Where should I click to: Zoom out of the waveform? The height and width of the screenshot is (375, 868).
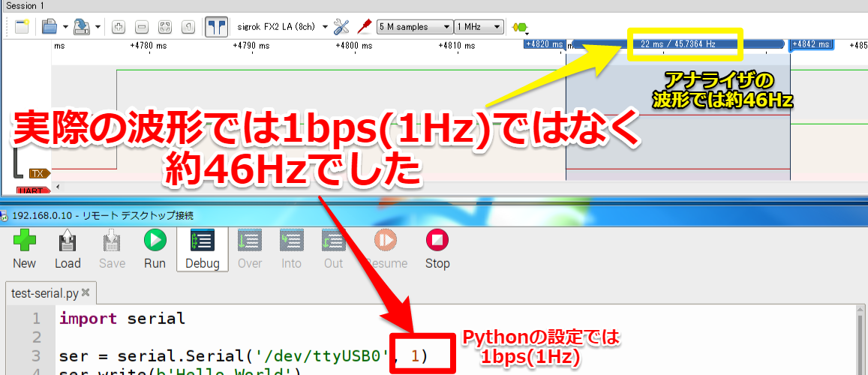pyautogui.click(x=141, y=26)
